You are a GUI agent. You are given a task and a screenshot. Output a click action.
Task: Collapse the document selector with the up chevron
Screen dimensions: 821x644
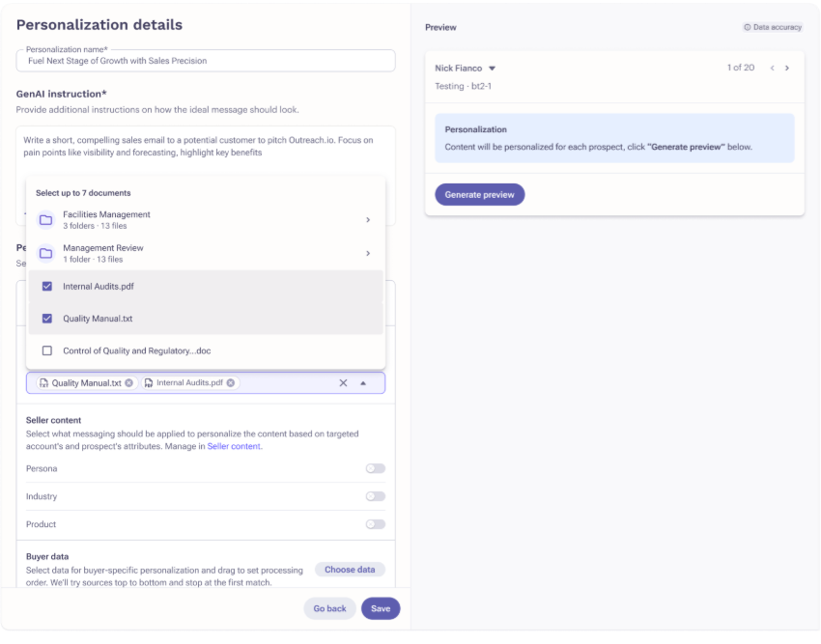click(x=362, y=382)
